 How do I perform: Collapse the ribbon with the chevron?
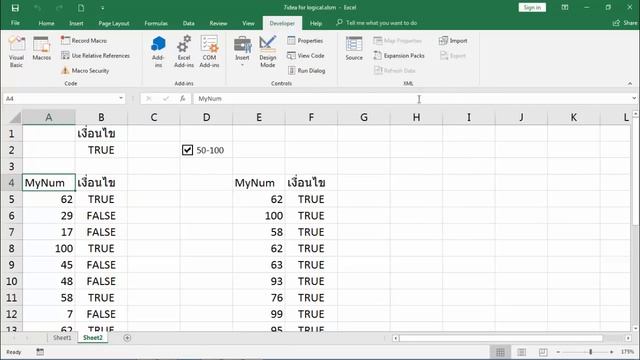(630, 83)
